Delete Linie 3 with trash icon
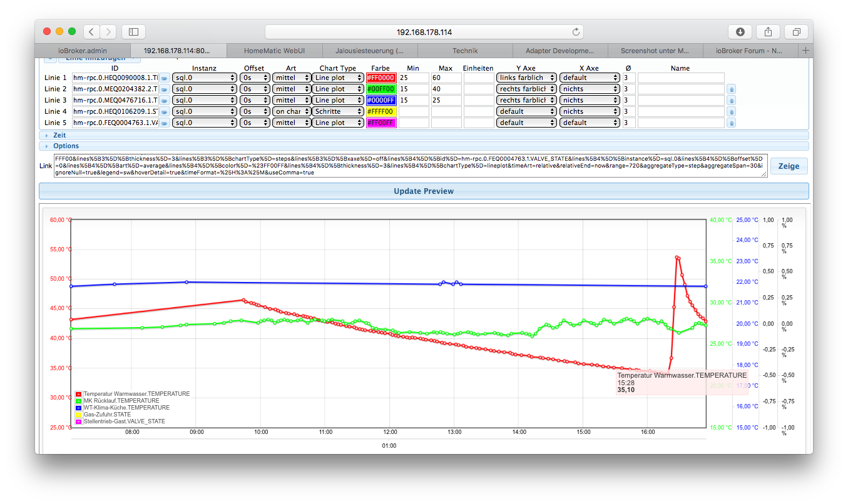848x504 pixels. pyautogui.click(x=732, y=101)
